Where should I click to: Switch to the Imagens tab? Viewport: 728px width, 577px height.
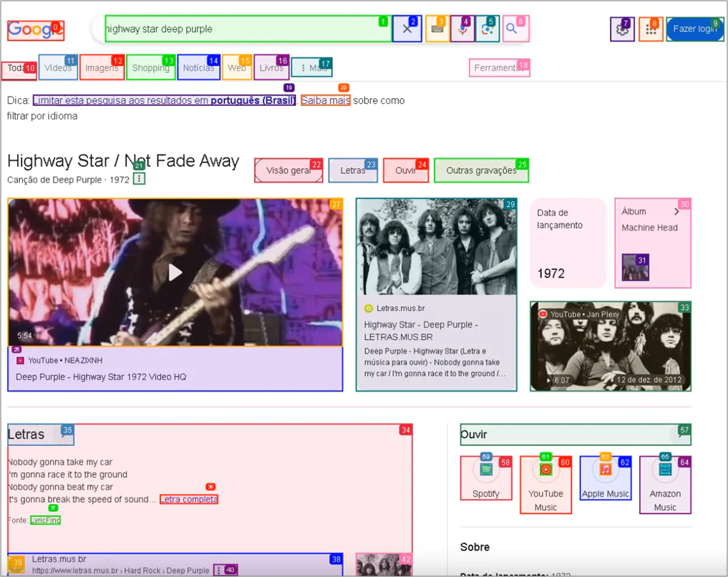tap(102, 67)
